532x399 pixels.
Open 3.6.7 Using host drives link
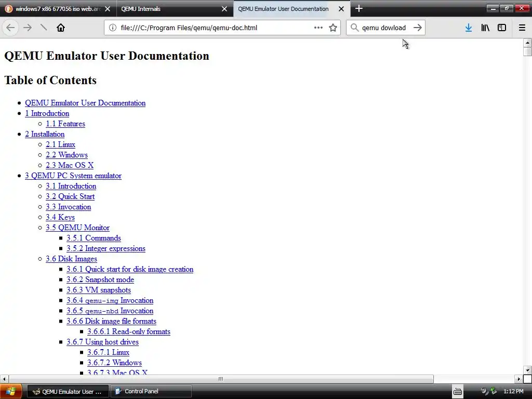[x=103, y=342]
